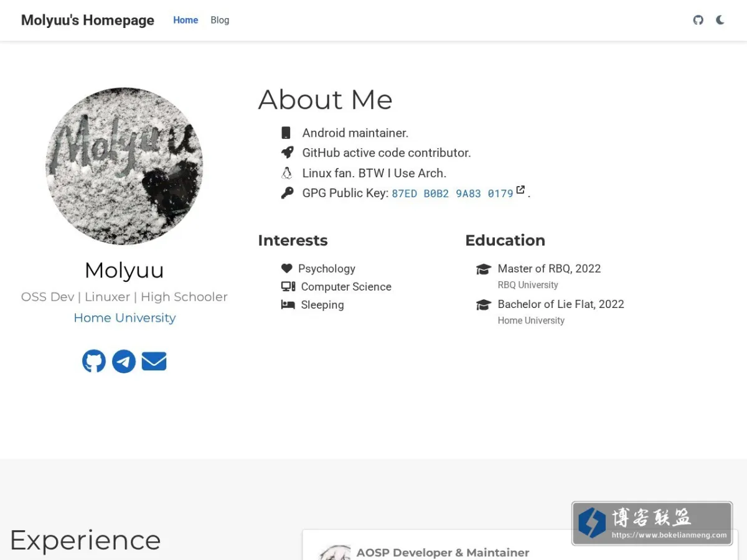The width and height of the screenshot is (747, 560).
Task: Select 'Bachelor of Lie Flat, 2022' text
Action: pyautogui.click(x=561, y=304)
